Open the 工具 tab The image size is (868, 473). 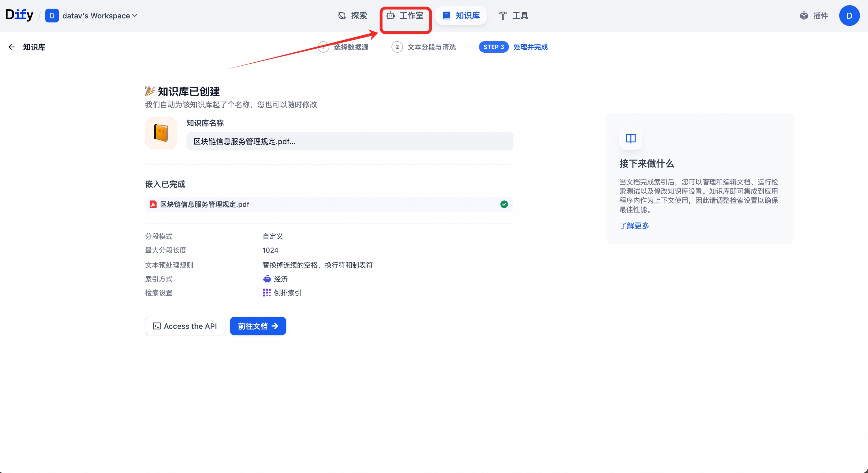[x=513, y=16]
